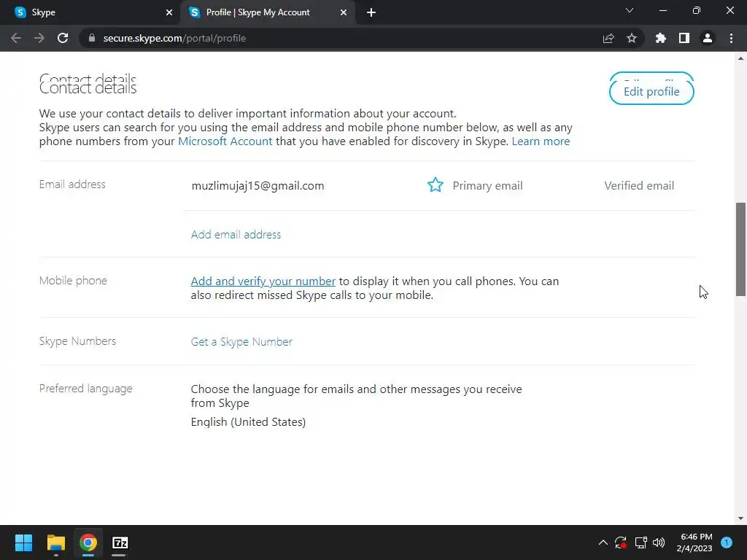Toggle the Chrome side panel
The image size is (747, 560).
pyautogui.click(x=684, y=38)
